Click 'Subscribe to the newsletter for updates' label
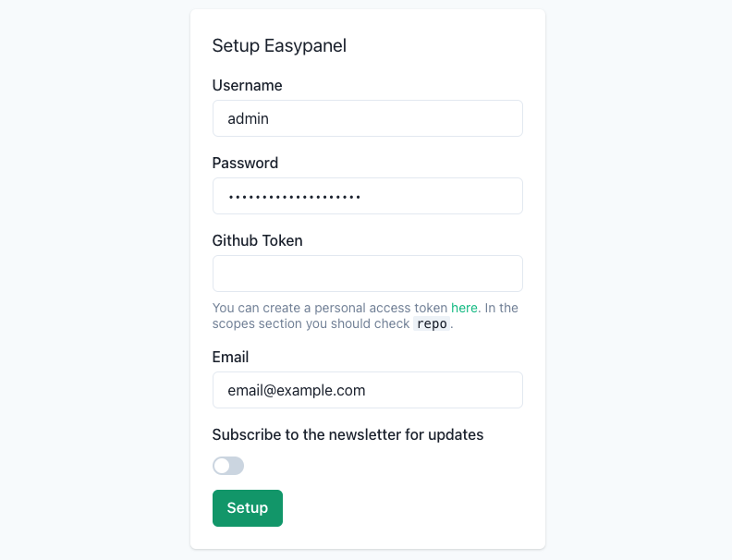Screen dimensions: 732x560 click(x=348, y=434)
